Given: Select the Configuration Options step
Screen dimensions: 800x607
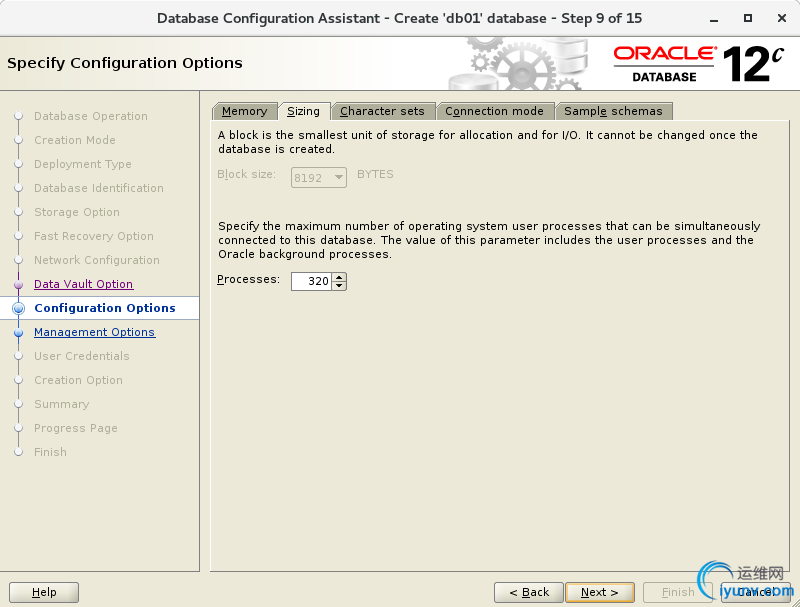Looking at the screenshot, I should pos(105,308).
